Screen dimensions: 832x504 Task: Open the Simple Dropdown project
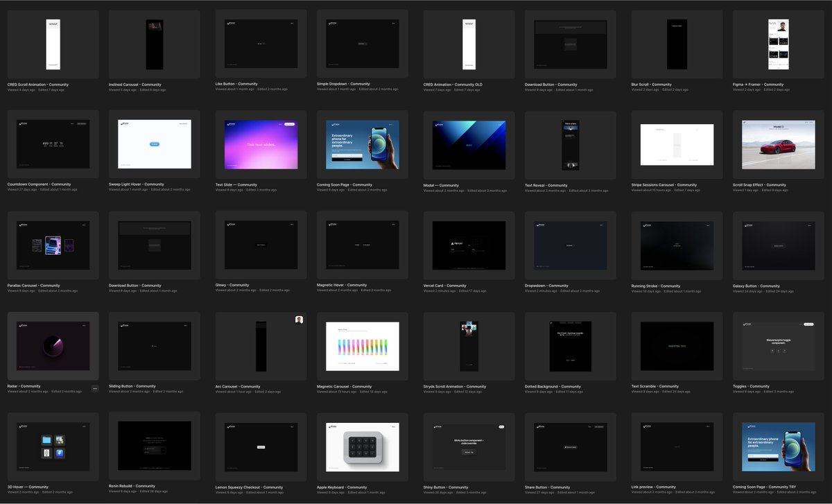362,44
